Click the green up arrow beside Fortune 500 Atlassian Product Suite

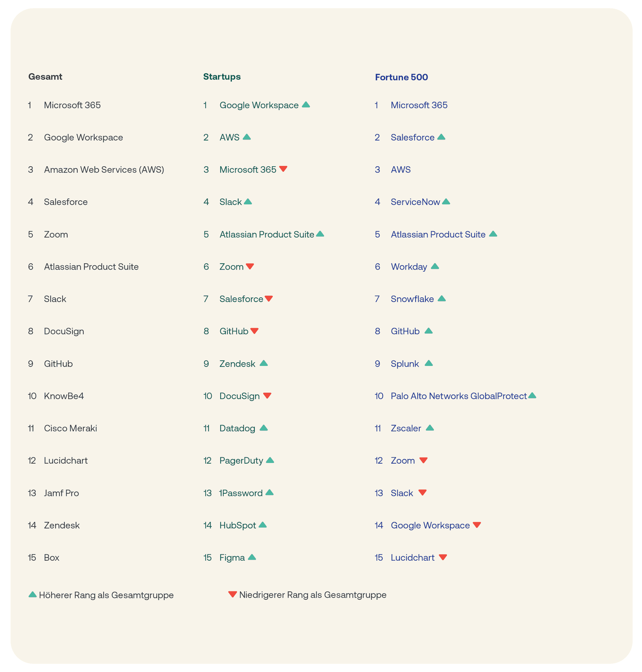pos(493,234)
